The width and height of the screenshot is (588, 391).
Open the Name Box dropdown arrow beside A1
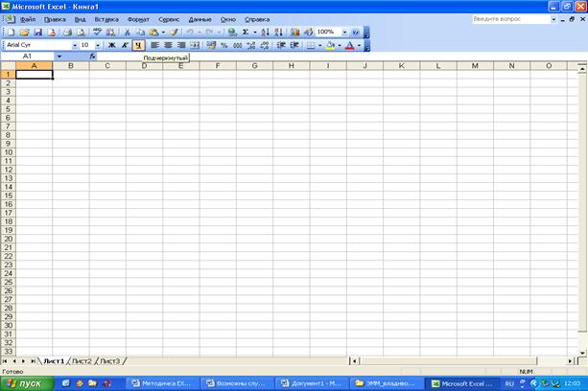pos(59,57)
